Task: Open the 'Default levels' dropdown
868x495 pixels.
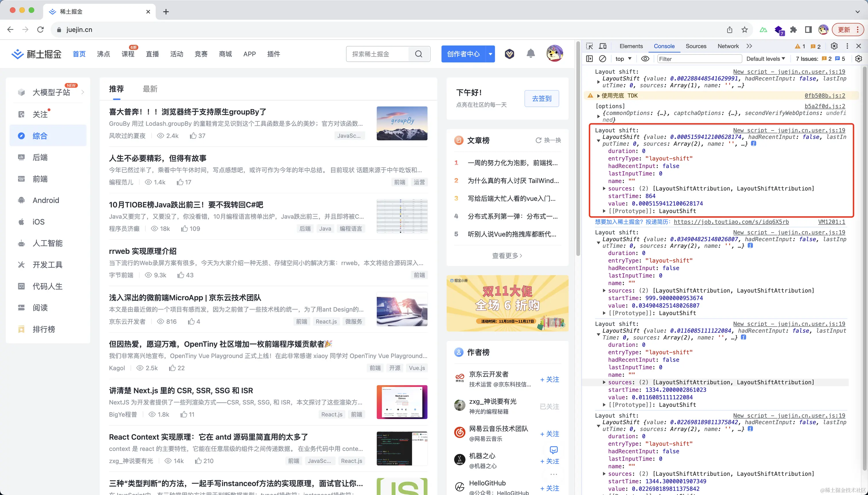Action: click(766, 59)
